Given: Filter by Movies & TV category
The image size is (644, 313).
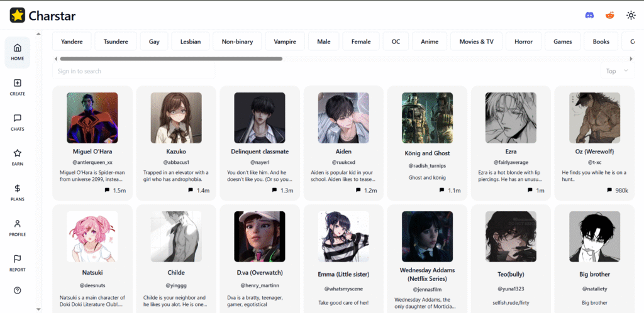Looking at the screenshot, I should tap(477, 41).
